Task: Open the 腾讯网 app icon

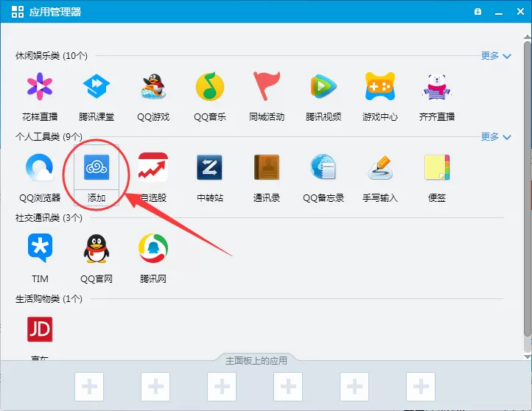Action: click(153, 248)
